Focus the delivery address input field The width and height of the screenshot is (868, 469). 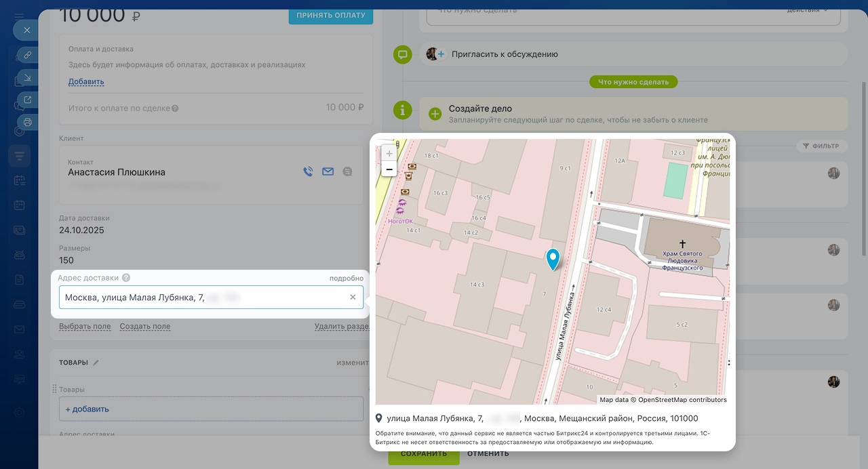203,298
